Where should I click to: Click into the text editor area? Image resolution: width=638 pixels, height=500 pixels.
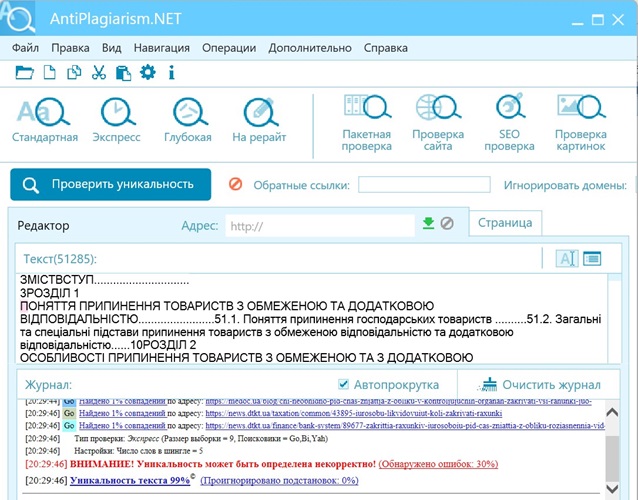[313, 319]
